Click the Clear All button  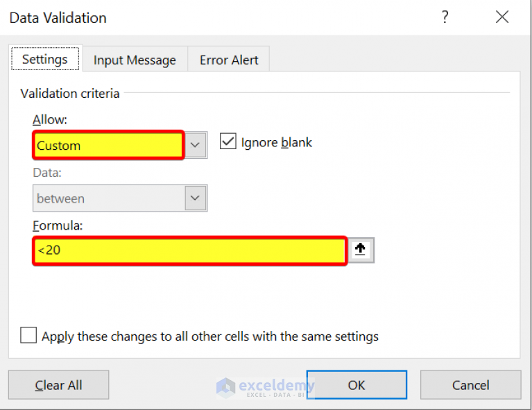(x=59, y=385)
